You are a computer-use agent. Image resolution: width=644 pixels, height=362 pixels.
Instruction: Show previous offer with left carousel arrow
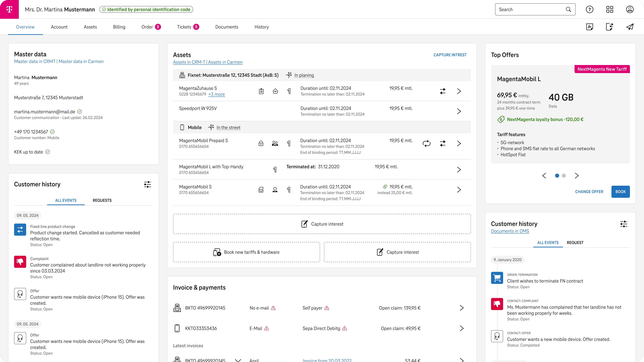click(x=544, y=176)
